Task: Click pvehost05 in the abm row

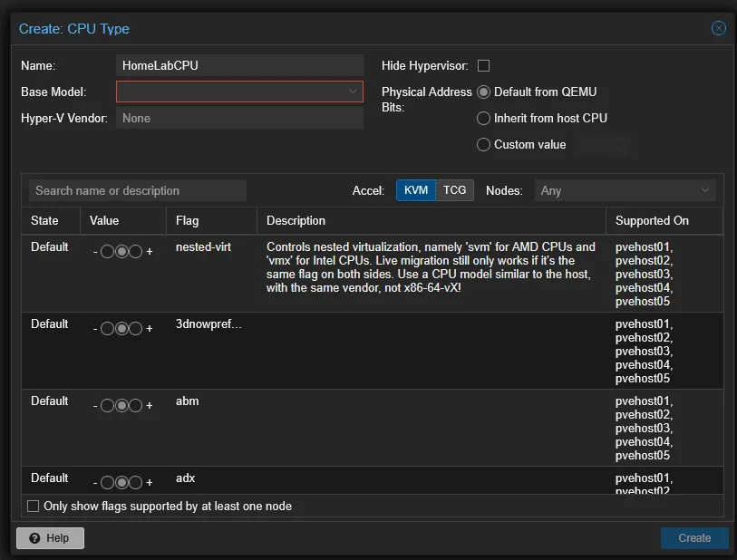Action: [x=643, y=455]
